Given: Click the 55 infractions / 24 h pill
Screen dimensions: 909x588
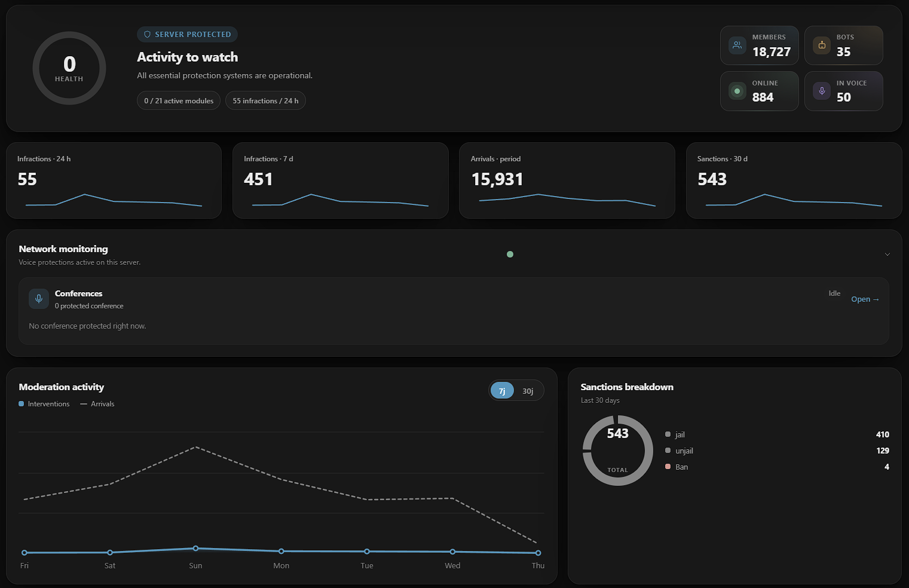Looking at the screenshot, I should click(x=265, y=100).
